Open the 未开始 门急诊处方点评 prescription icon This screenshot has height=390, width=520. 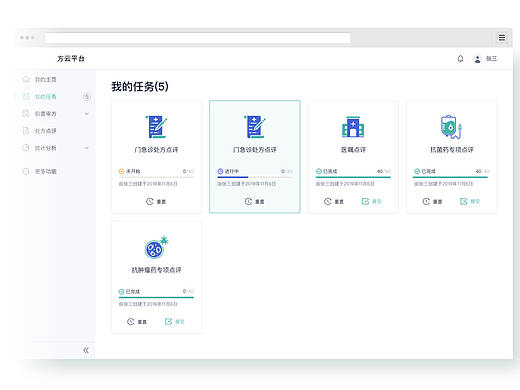[156, 126]
